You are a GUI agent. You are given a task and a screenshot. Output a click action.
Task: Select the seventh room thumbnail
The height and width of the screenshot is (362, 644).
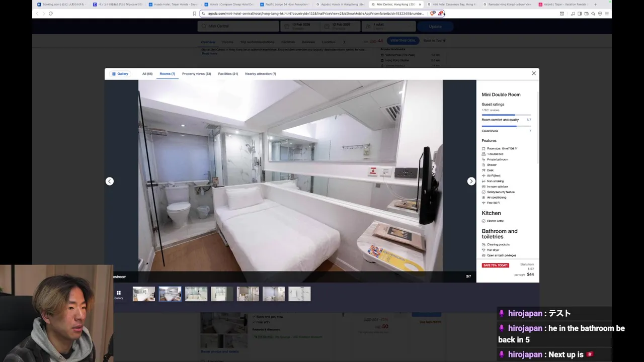[x=299, y=294]
